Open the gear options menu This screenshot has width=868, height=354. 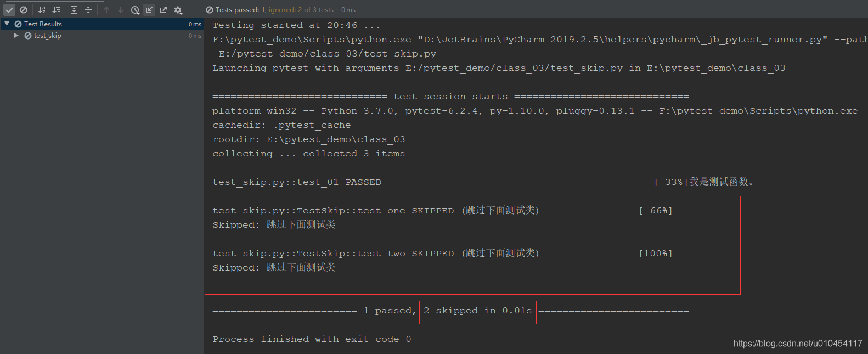pos(181,12)
